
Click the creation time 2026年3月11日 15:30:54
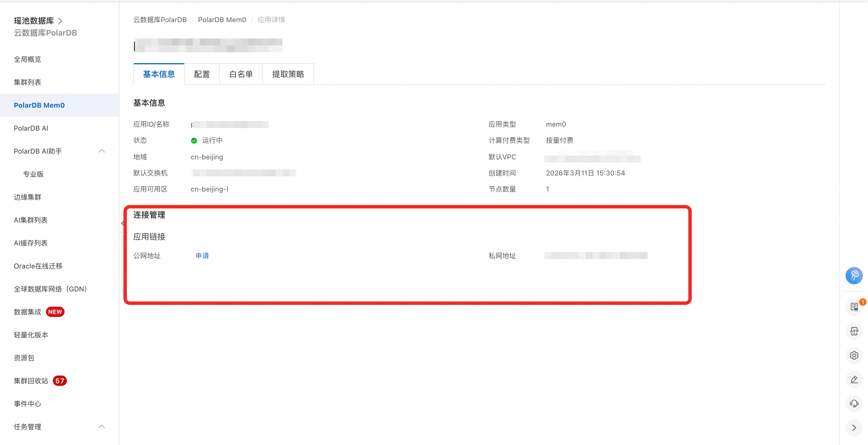tap(585, 173)
